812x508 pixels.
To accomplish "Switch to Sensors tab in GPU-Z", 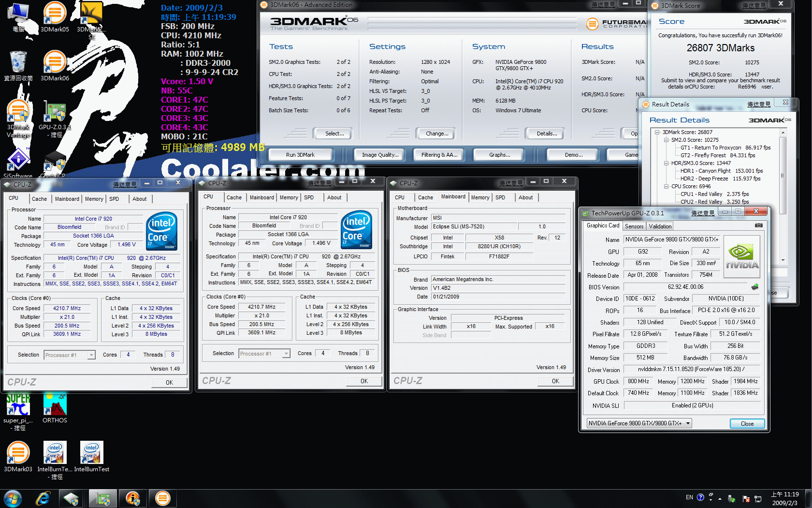I will (634, 226).
